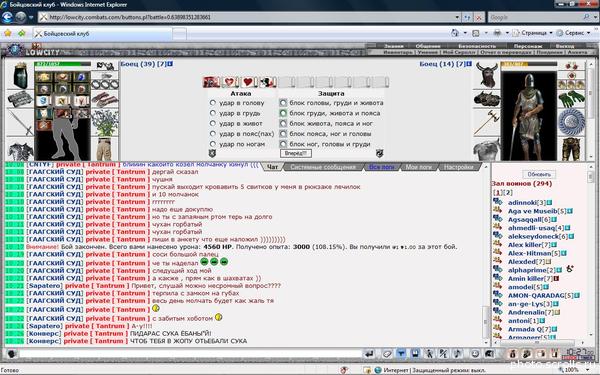
Task: Click the player's bracers equipment slot
Action: [x=19, y=99]
